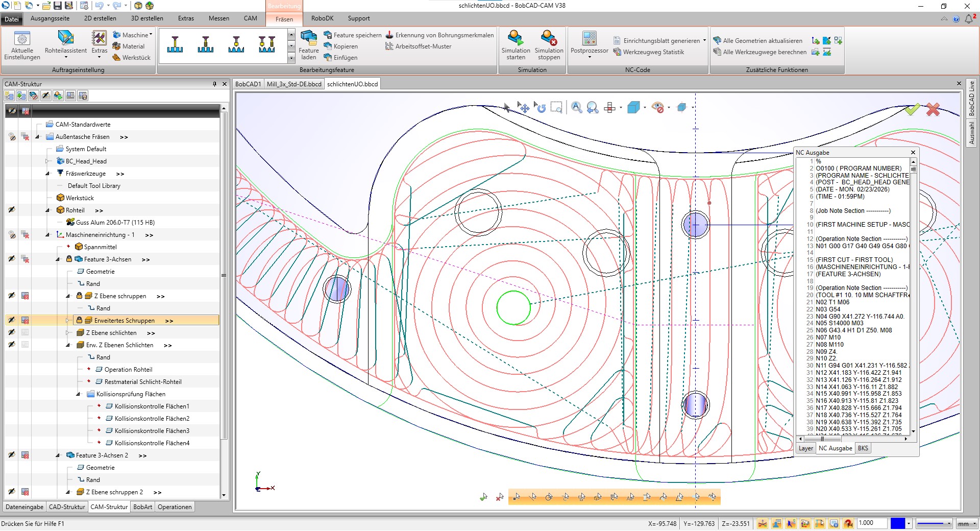The image size is (980, 531).
Task: Click the hide entities eye icon in viewport toolbar
Action: click(658, 108)
